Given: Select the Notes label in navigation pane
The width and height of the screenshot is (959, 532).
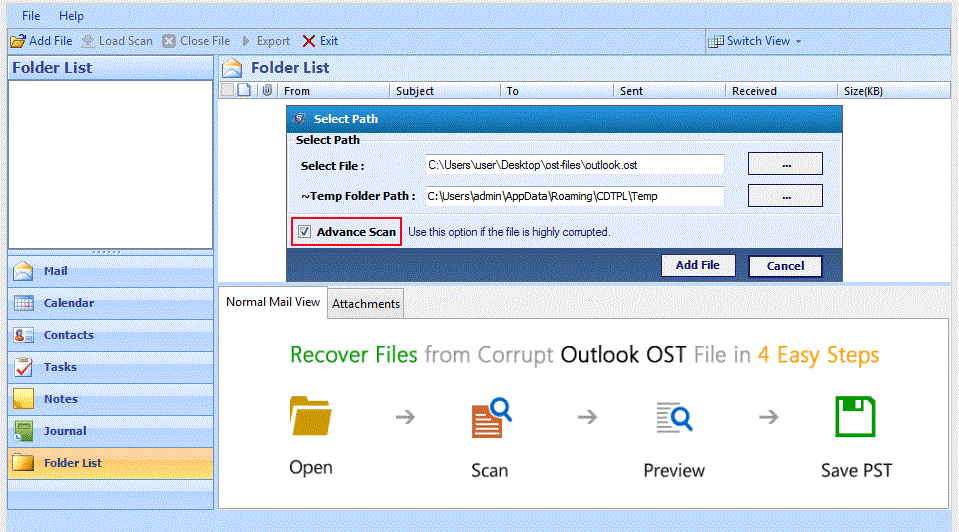Looking at the screenshot, I should pos(61,399).
